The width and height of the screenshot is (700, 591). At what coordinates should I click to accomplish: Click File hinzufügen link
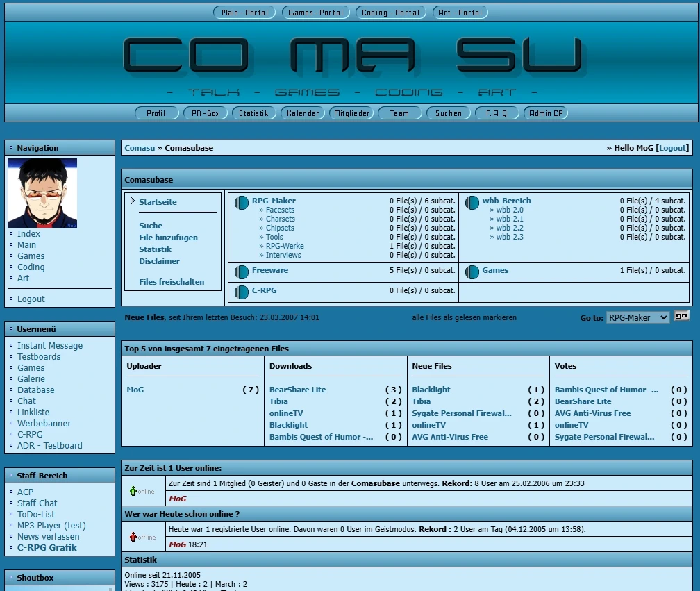168,238
